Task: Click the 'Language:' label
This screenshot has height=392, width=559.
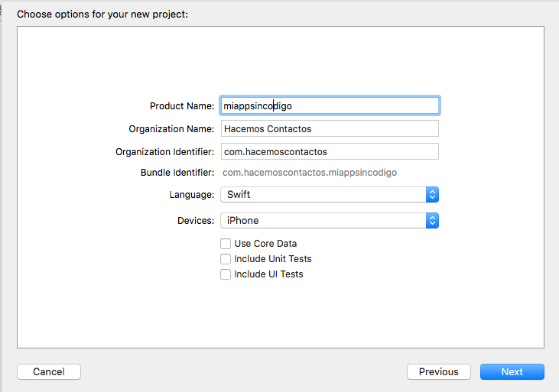Action: (192, 195)
